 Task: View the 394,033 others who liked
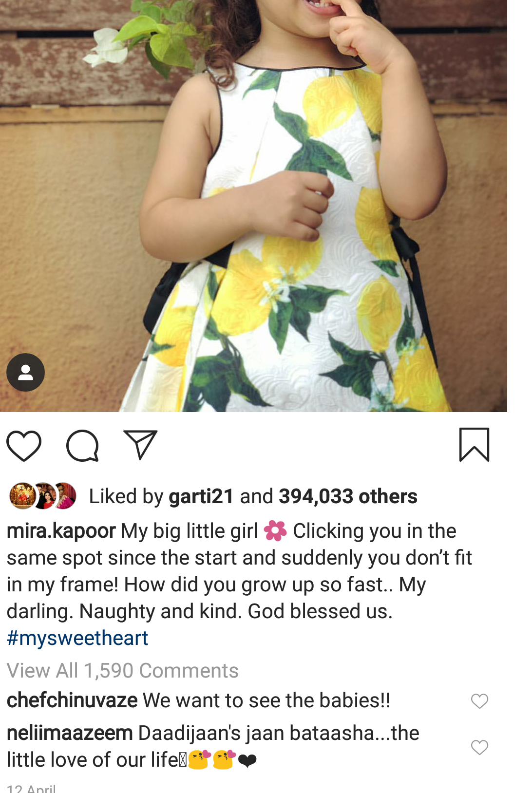(348, 496)
